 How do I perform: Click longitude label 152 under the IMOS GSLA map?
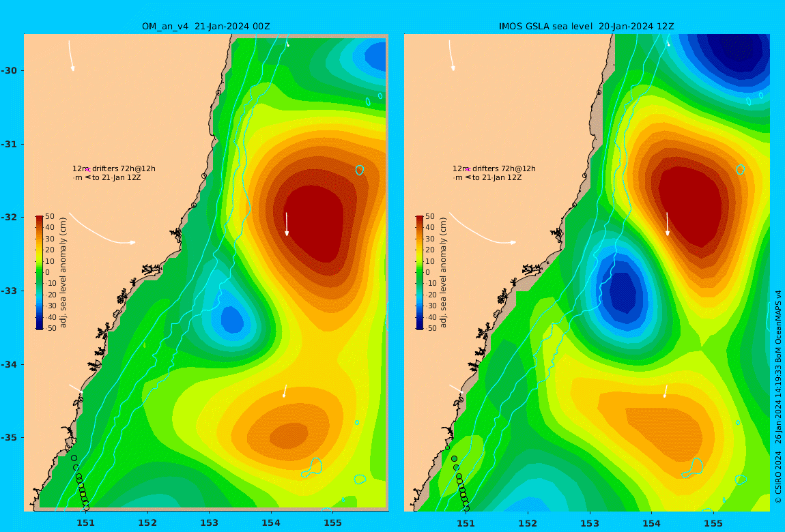pyautogui.click(x=528, y=523)
